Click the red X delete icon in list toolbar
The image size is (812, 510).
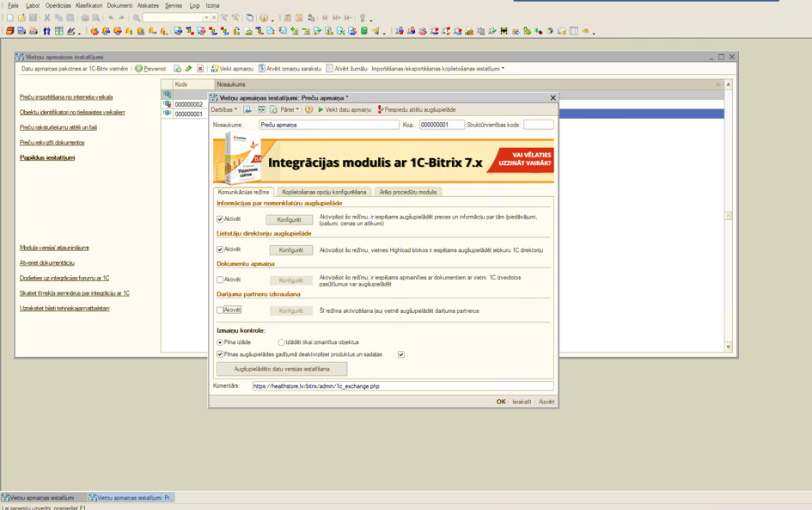[x=200, y=69]
